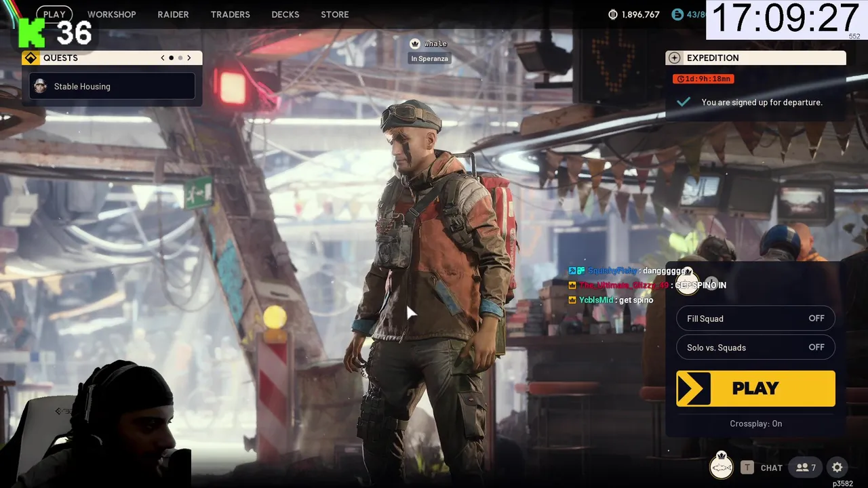The width and height of the screenshot is (868, 488).
Task: Click the Crossplay: On label
Action: pyautogui.click(x=755, y=424)
